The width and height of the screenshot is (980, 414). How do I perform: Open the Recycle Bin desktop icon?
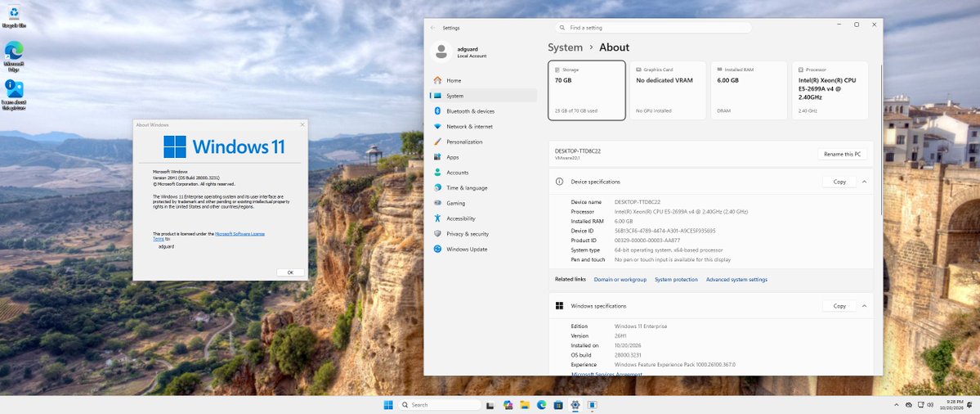click(x=13, y=17)
